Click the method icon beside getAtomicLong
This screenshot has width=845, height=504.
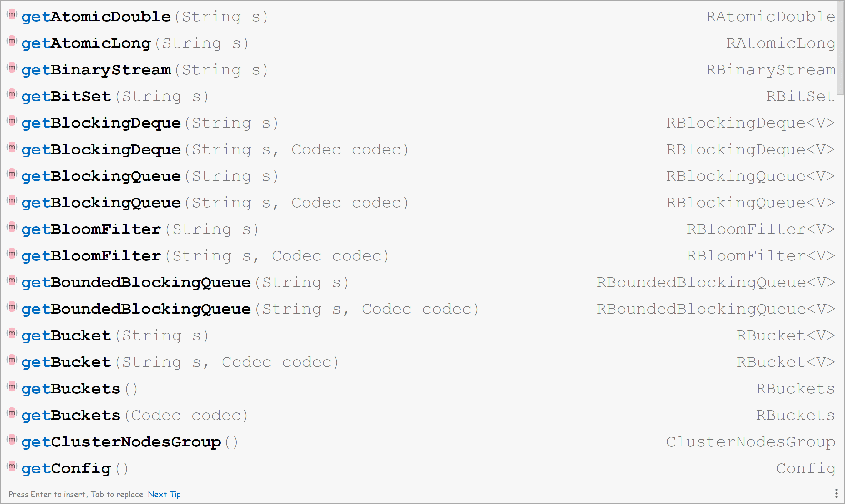coord(12,41)
